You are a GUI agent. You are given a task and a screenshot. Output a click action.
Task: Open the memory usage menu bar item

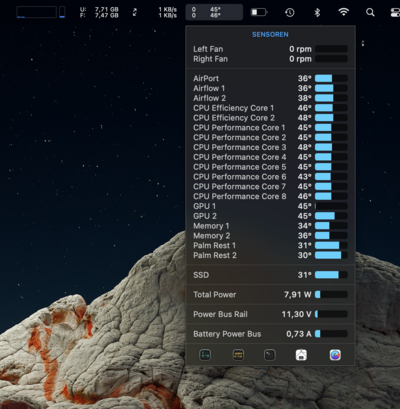point(99,12)
